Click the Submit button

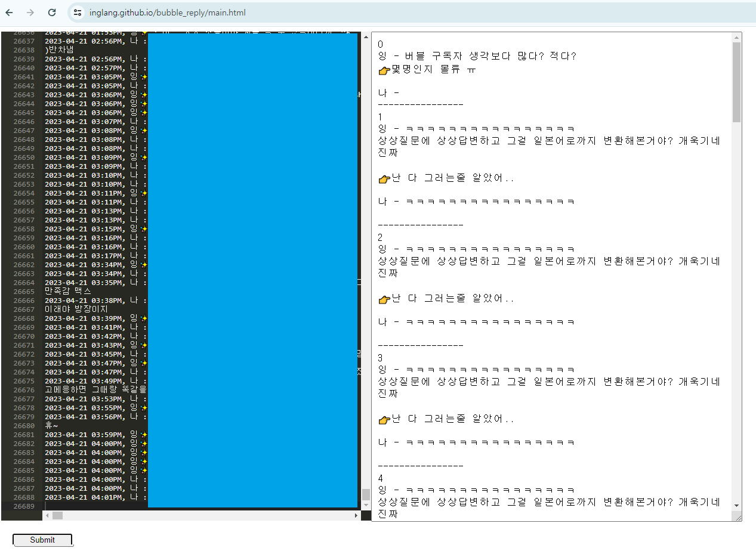point(42,540)
